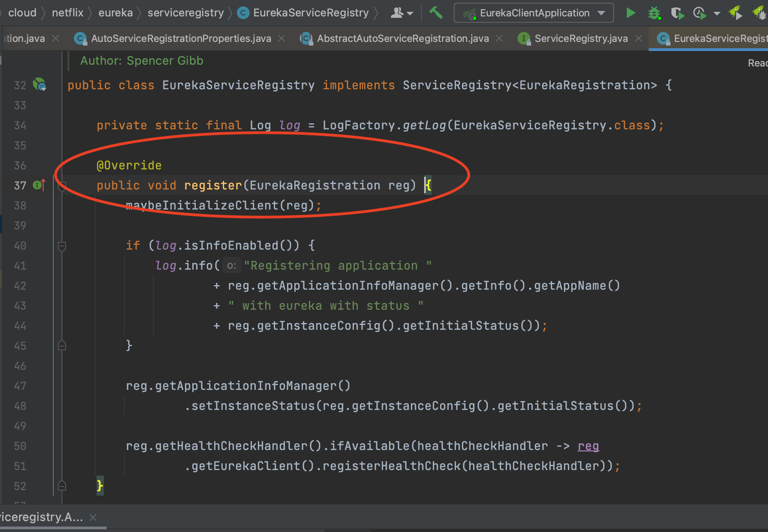The width and height of the screenshot is (768, 532).
Task: Collapse the register method at line 37
Action: [x=62, y=185]
